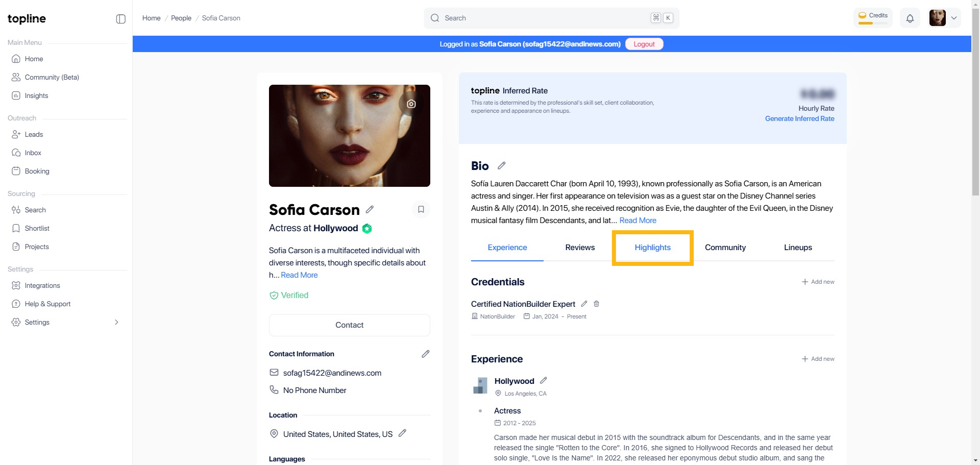Screen dimensions: 980x465
Task: Click the pencil icon beside Sofia Carson's name
Action: [370, 210]
